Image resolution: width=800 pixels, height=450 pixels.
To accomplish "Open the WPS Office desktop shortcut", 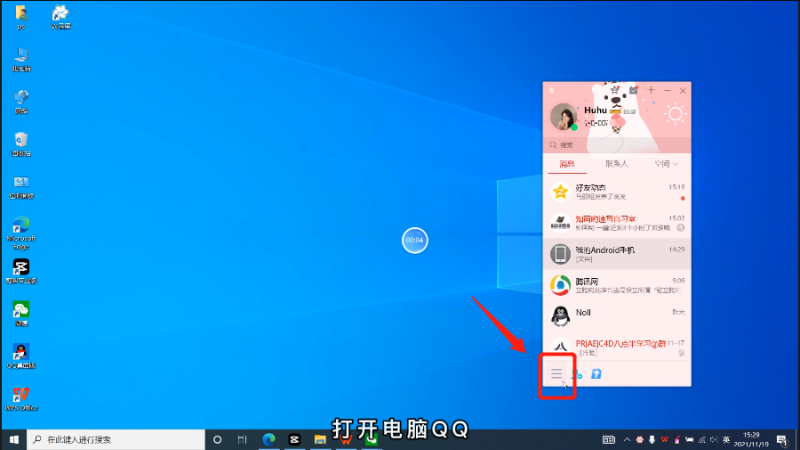I will click(x=21, y=398).
